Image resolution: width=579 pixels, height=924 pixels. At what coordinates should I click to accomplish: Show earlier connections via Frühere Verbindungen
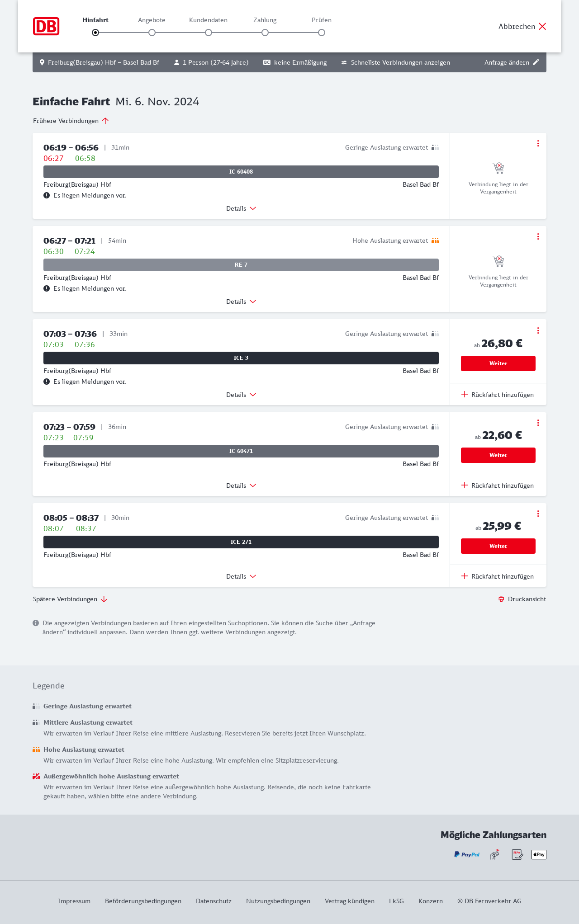[x=71, y=121]
